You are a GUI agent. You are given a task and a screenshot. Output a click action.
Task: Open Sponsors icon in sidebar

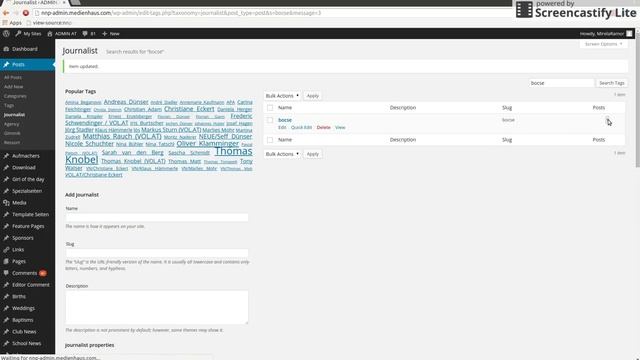(x=6, y=238)
